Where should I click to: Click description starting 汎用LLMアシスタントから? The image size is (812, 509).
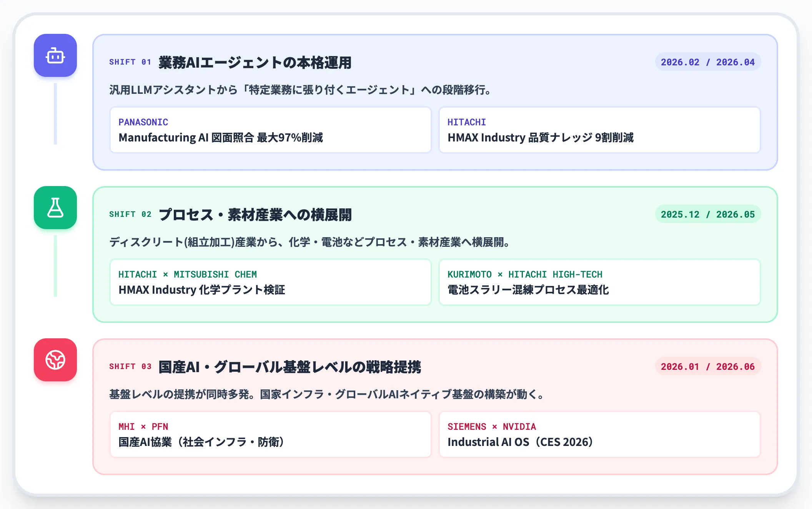click(300, 90)
